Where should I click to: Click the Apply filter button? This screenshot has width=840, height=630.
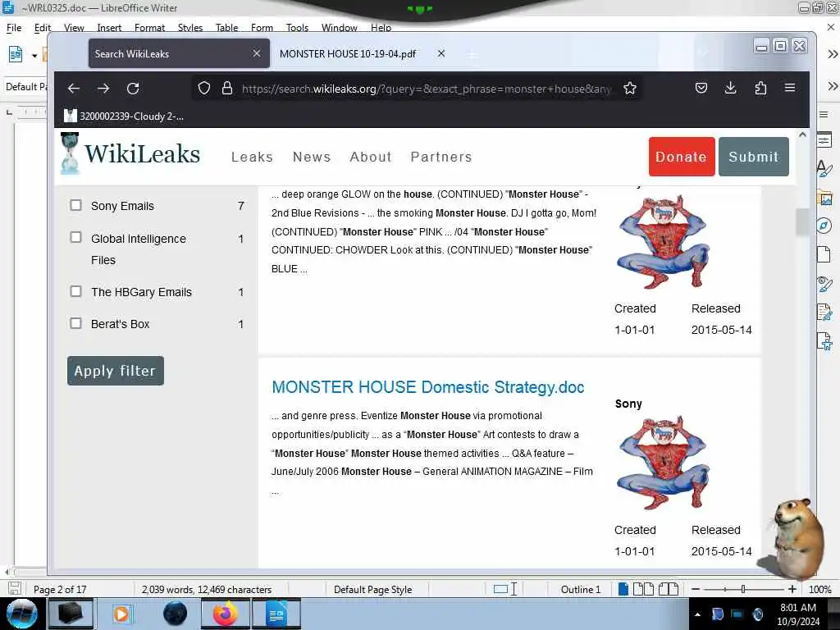coord(116,371)
